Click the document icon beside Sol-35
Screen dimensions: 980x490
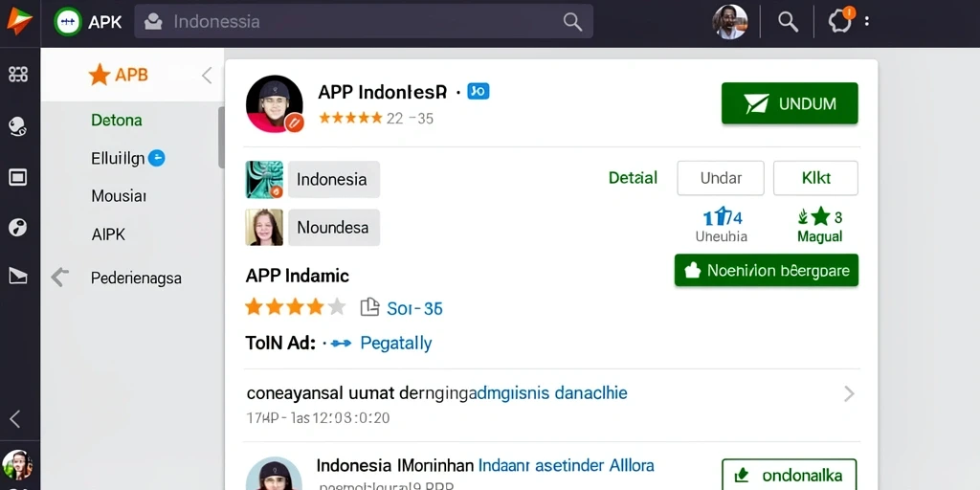coord(370,307)
